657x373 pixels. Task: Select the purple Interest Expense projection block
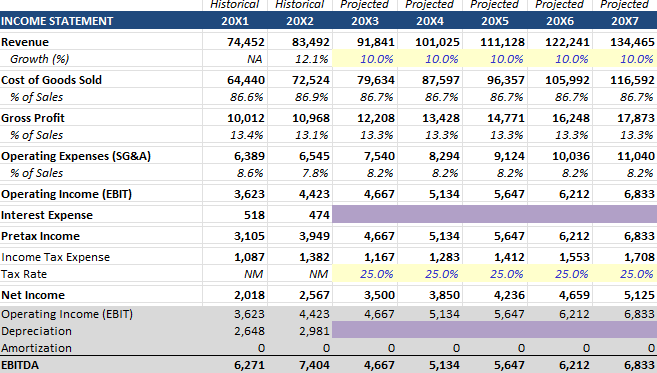494,214
